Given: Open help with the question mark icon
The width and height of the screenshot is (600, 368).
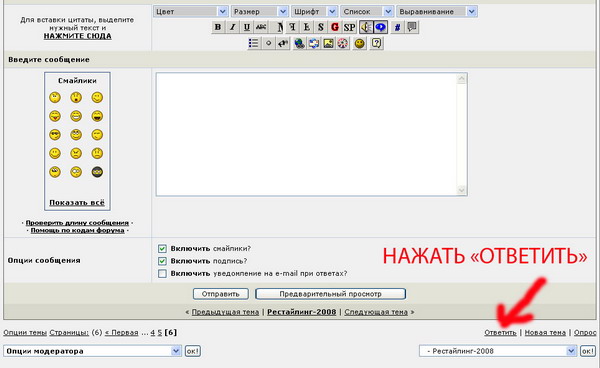Looking at the screenshot, I should coord(377,43).
